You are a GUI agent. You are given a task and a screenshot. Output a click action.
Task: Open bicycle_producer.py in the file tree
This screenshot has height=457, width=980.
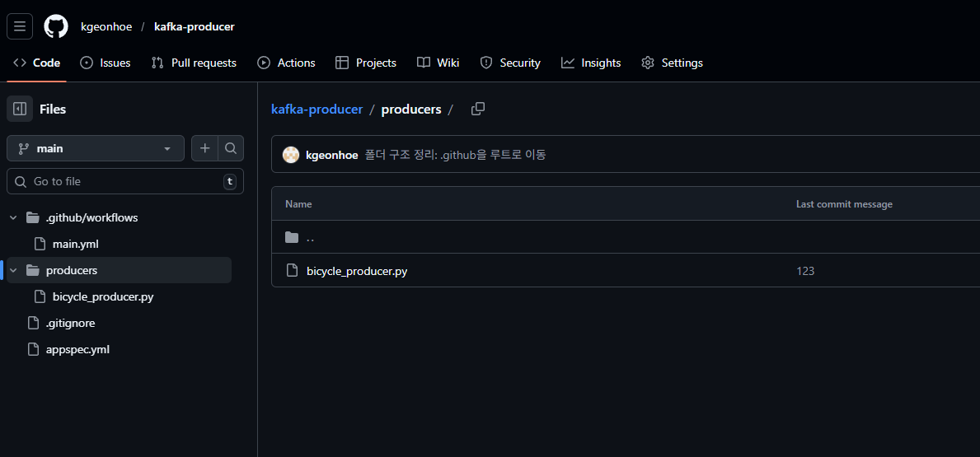103,296
